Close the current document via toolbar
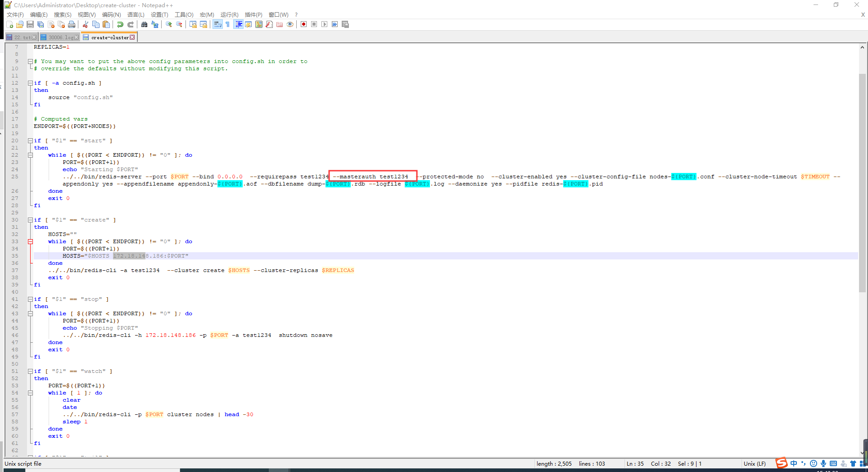 point(51,24)
